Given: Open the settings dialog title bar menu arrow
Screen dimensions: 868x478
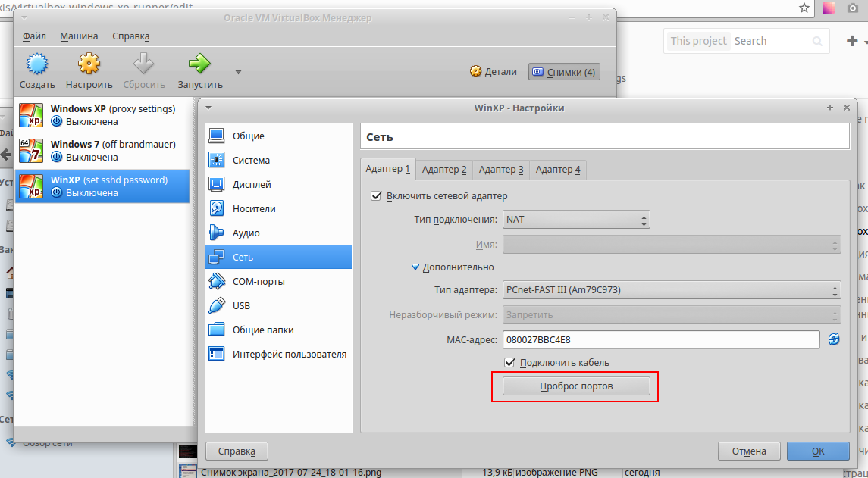Looking at the screenshot, I should [208, 108].
